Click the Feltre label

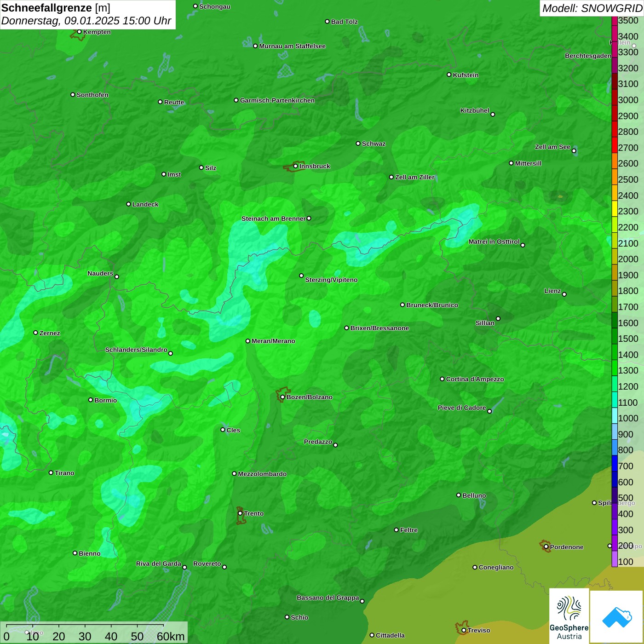click(x=409, y=530)
